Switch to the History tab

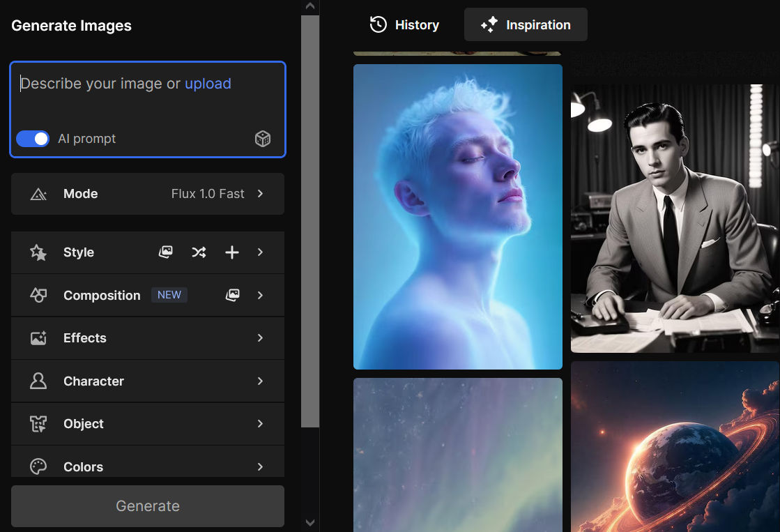(x=404, y=25)
